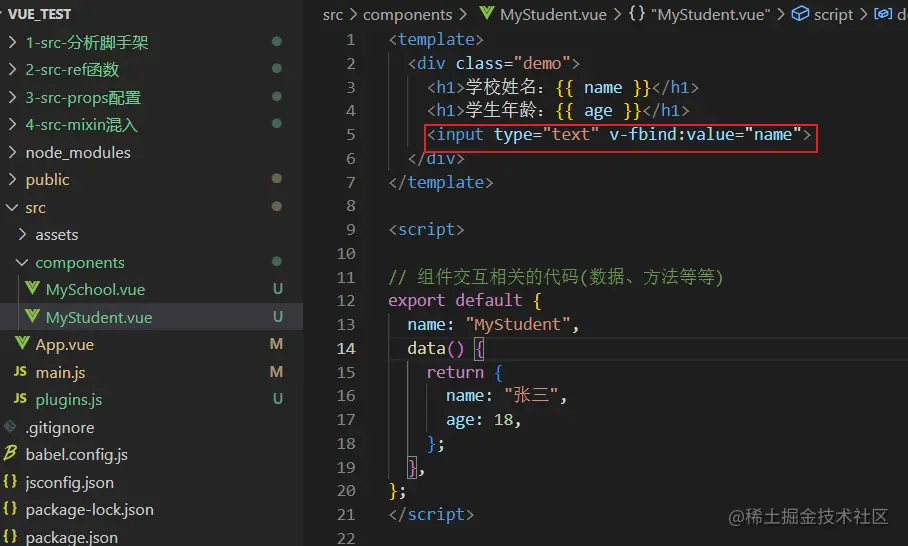
Task: Select the "MyStudent.vue" symbol breadcrumb
Action: pos(711,14)
